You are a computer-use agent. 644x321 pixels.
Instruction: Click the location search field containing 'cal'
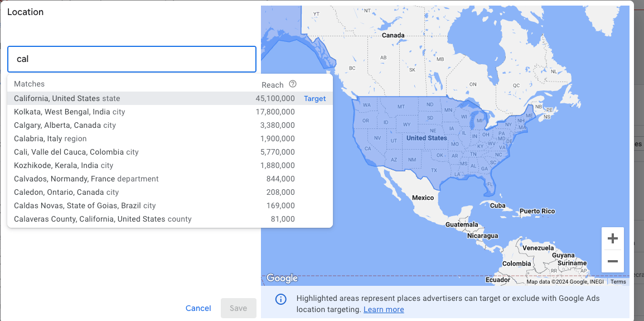tap(132, 59)
